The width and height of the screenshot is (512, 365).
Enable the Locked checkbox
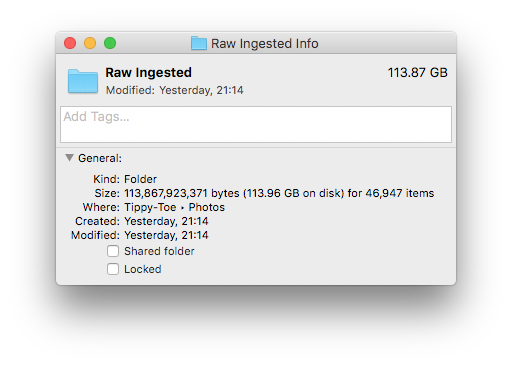tap(113, 269)
